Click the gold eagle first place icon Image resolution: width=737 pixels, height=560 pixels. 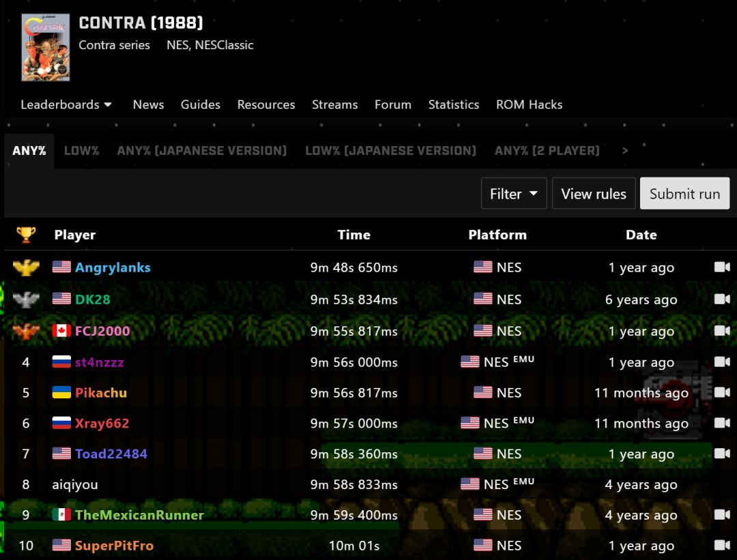click(x=26, y=267)
